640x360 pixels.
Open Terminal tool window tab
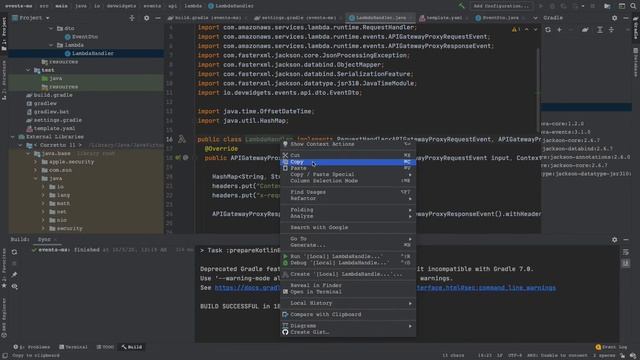pos(73,347)
